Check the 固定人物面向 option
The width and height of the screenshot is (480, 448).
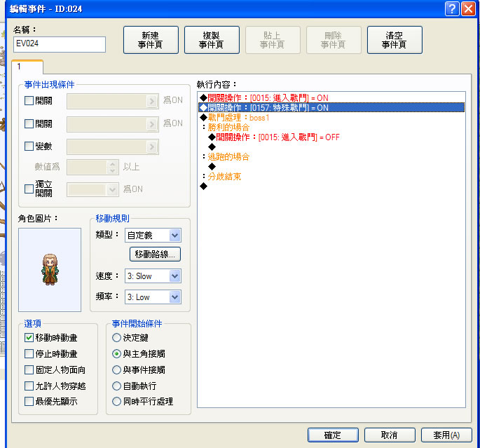click(29, 369)
